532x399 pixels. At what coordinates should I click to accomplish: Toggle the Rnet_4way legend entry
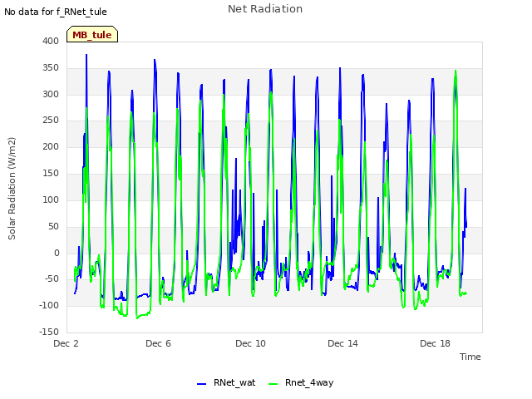click(301, 382)
